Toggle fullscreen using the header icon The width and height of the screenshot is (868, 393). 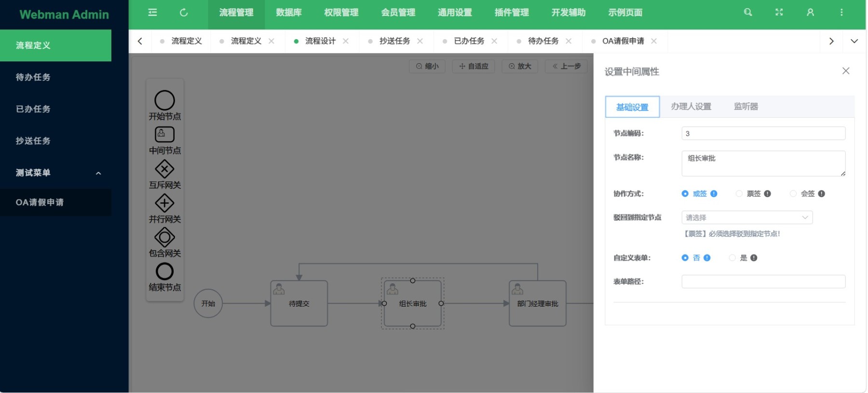click(779, 13)
